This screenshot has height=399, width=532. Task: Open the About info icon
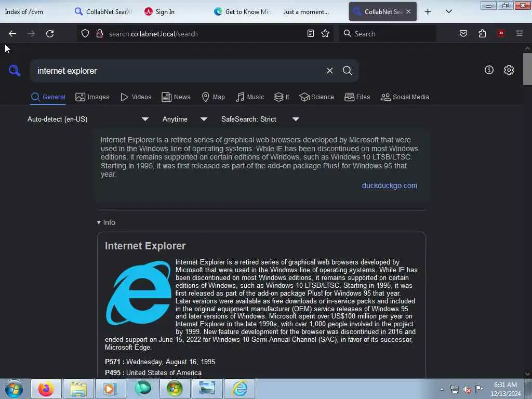[x=489, y=70]
